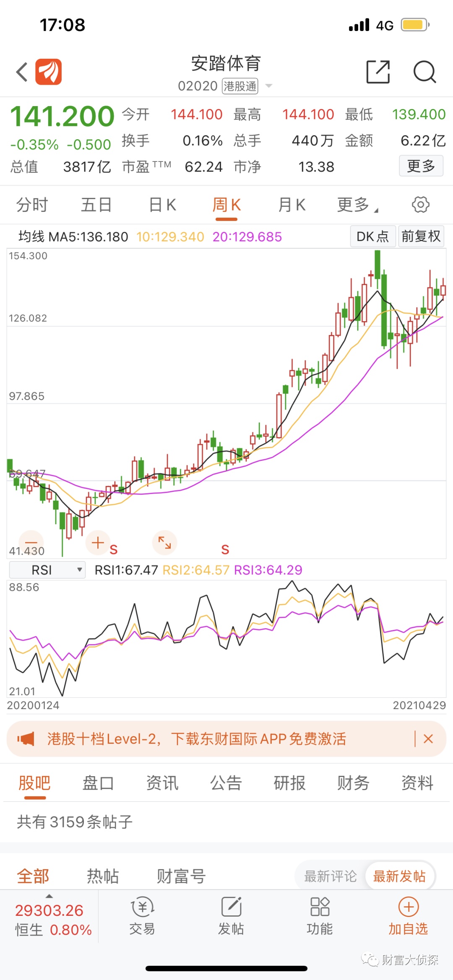Tap the share icon in the header
Image resolution: width=453 pixels, height=980 pixels.
pyautogui.click(x=378, y=72)
